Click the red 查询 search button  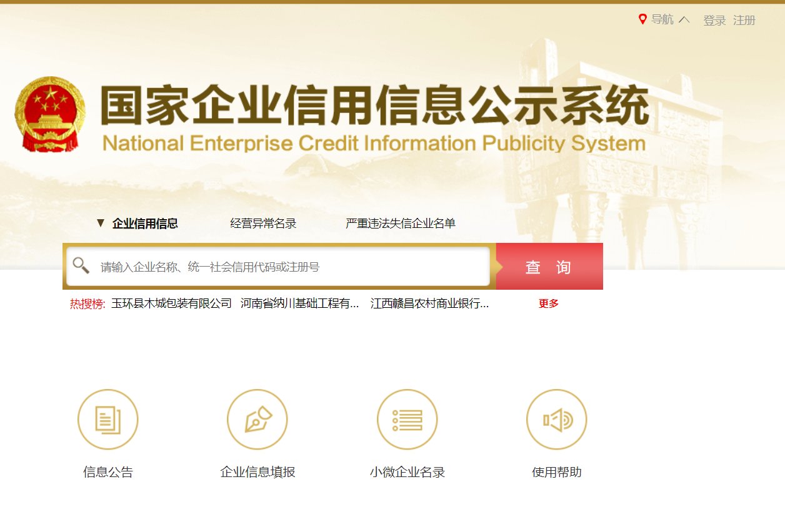coord(549,267)
